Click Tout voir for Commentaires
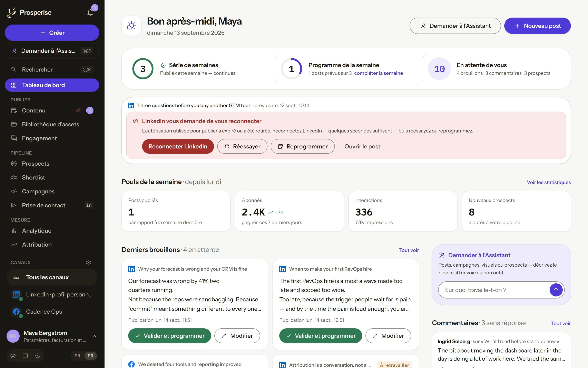 561,323
